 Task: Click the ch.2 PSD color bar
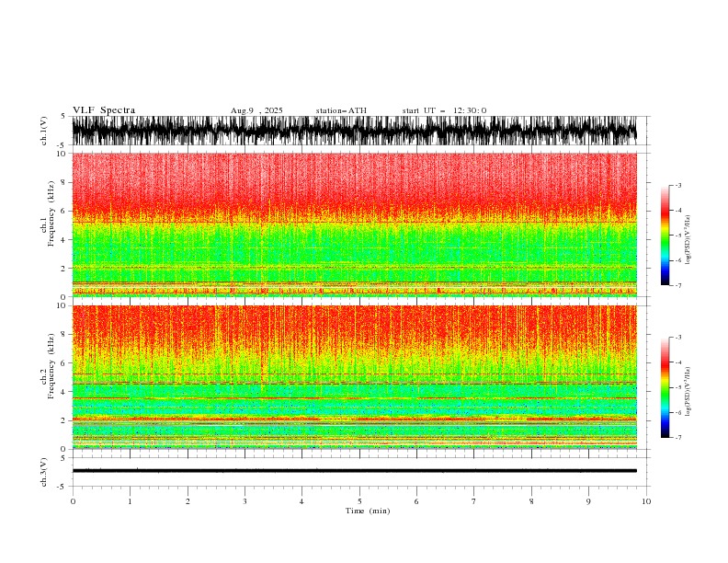tap(665, 387)
